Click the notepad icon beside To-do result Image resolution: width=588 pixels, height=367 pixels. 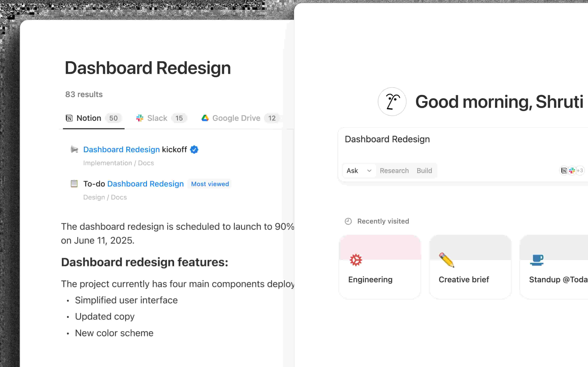74,184
